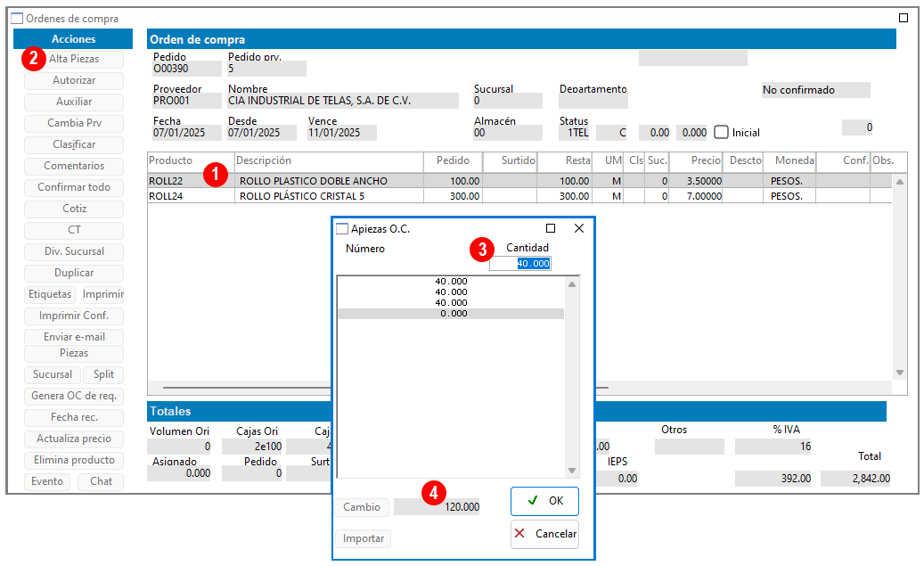
Task: Click the Status field 1TEL
Action: click(x=575, y=133)
